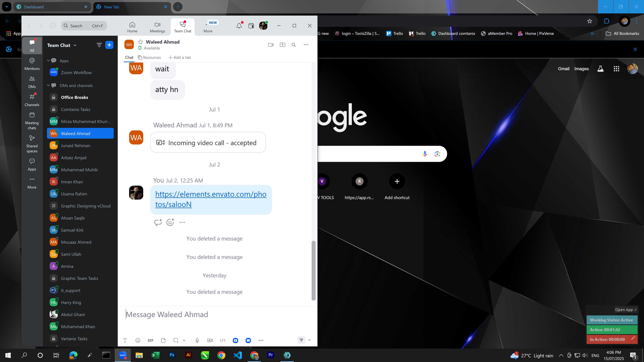Click the Message Waleed Ahmad input field

(x=217, y=315)
